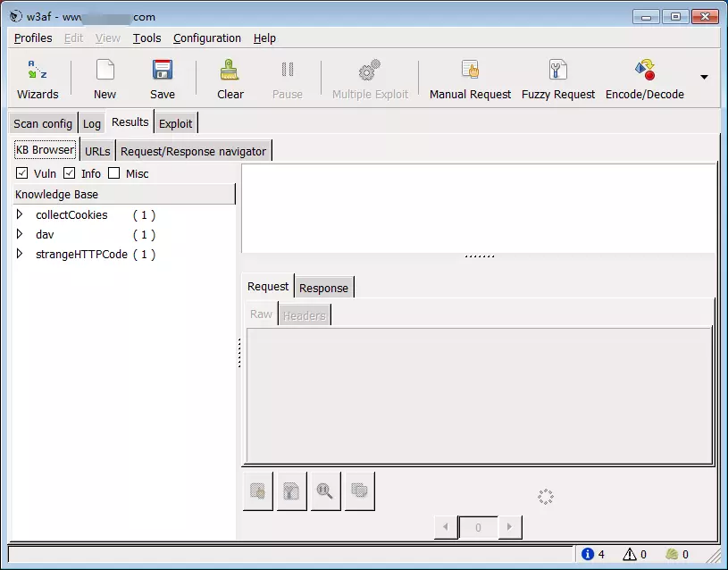Enable the Misc checkbox
This screenshot has height=570, width=728.
(x=113, y=173)
